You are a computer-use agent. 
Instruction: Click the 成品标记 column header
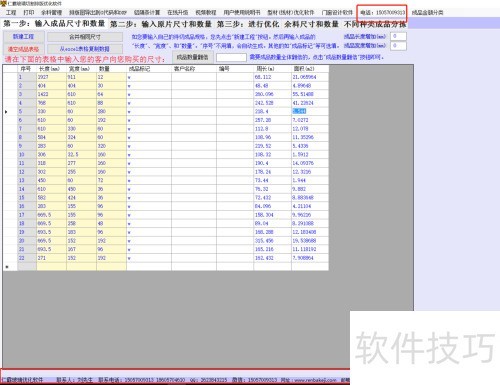click(149, 69)
